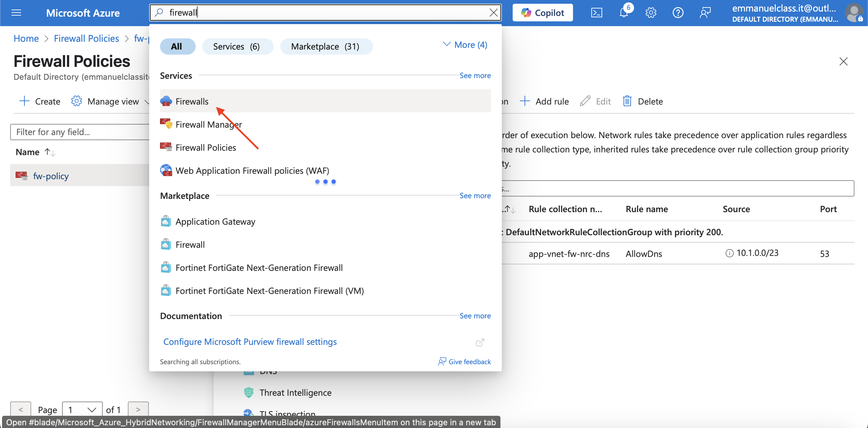Open Web Application Firewall policies (WAF) result
Image resolution: width=868 pixels, height=428 pixels.
325,170
